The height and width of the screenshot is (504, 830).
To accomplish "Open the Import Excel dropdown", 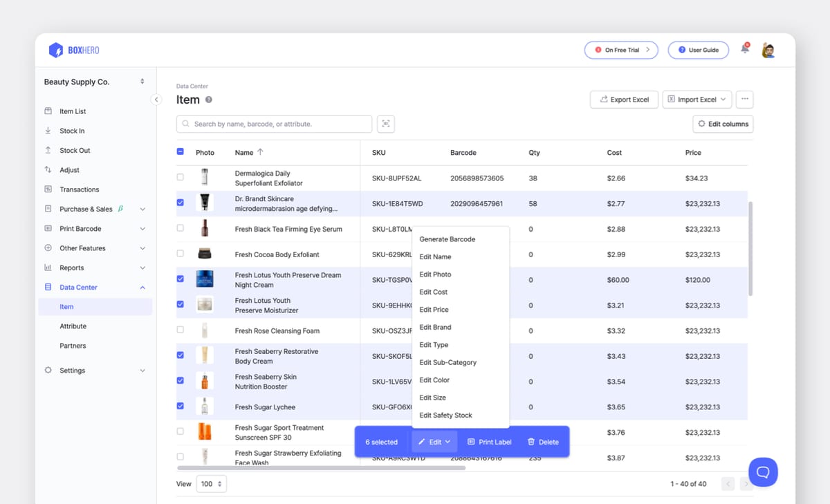I will [697, 99].
